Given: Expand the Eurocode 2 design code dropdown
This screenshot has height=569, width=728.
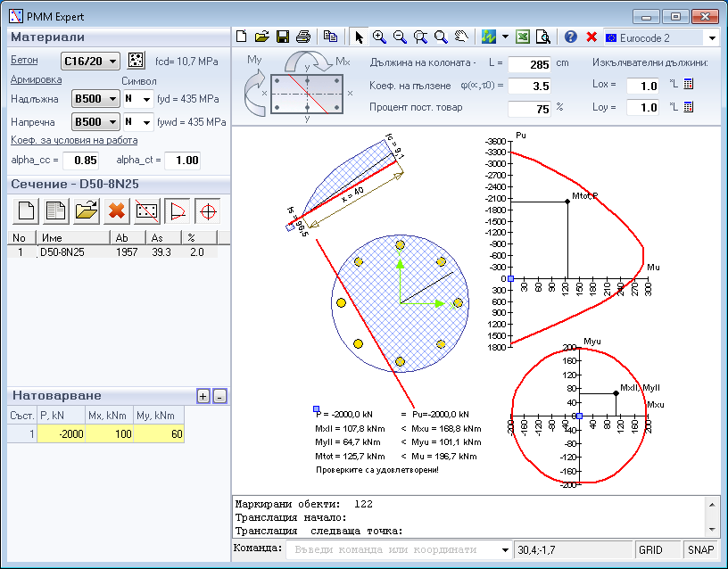Looking at the screenshot, I should (x=711, y=37).
